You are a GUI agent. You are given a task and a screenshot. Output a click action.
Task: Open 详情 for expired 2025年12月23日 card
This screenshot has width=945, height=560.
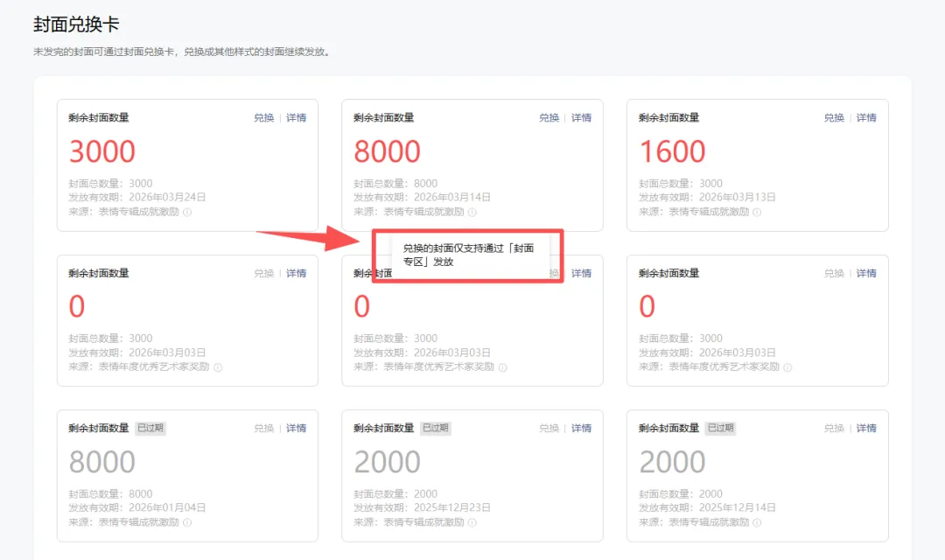(581, 428)
